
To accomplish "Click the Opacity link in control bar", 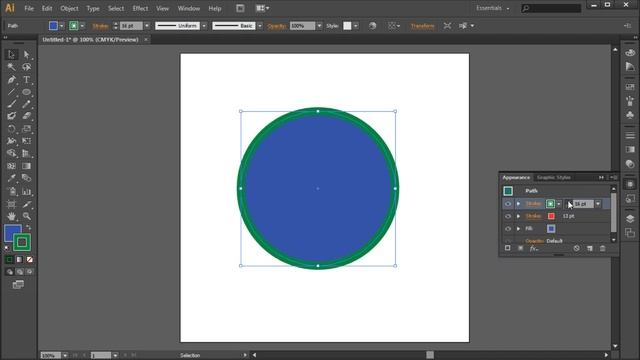I will (x=276, y=26).
